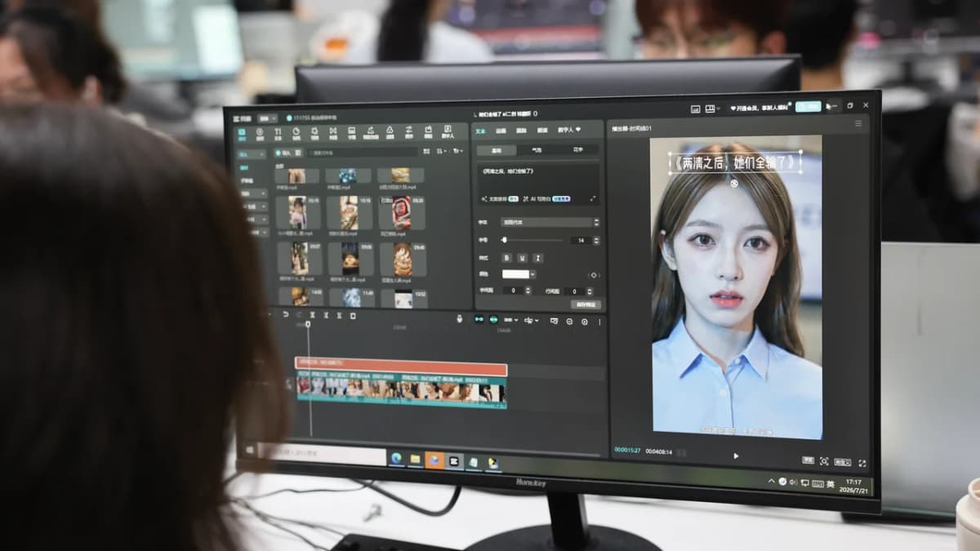Open File Explorer on the Windows taskbar
This screenshot has height=551, width=980.
tap(415, 460)
